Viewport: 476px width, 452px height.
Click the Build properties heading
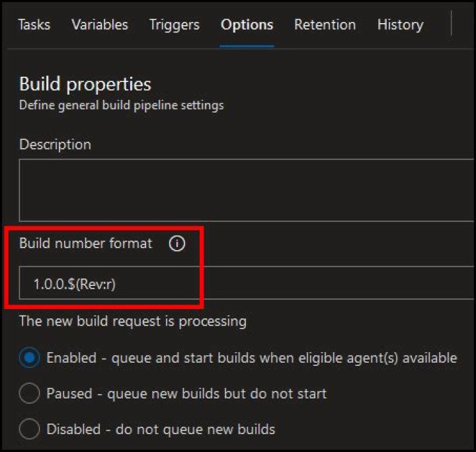click(85, 84)
